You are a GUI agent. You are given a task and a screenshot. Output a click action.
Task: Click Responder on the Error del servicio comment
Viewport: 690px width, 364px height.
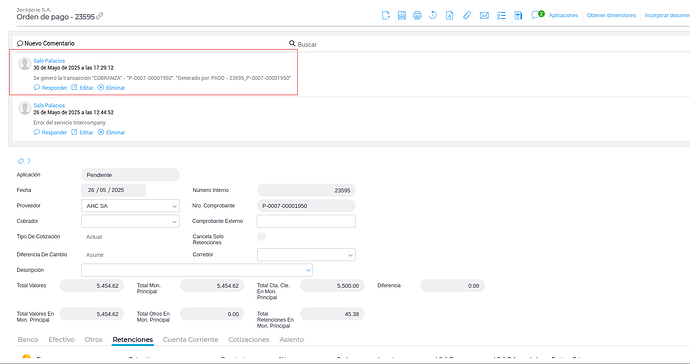click(50, 132)
